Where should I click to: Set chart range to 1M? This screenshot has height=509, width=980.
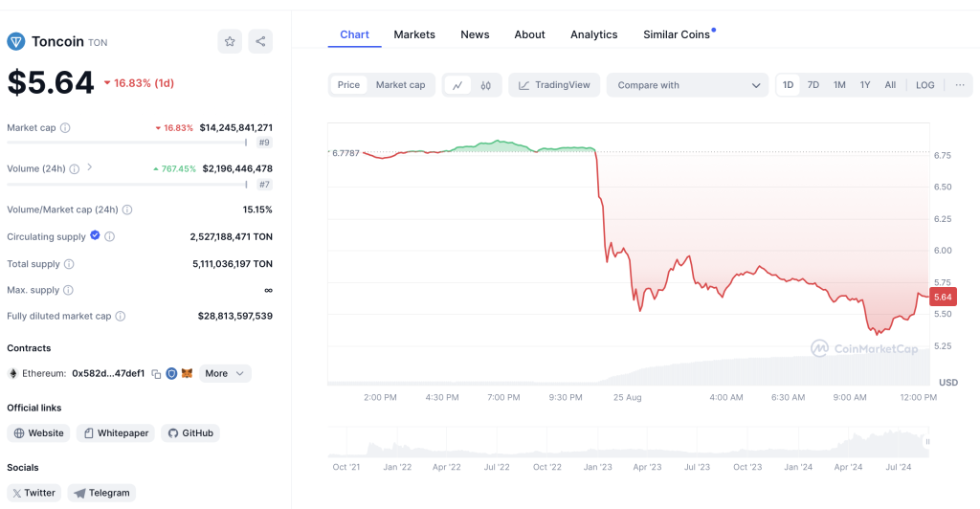(839, 85)
